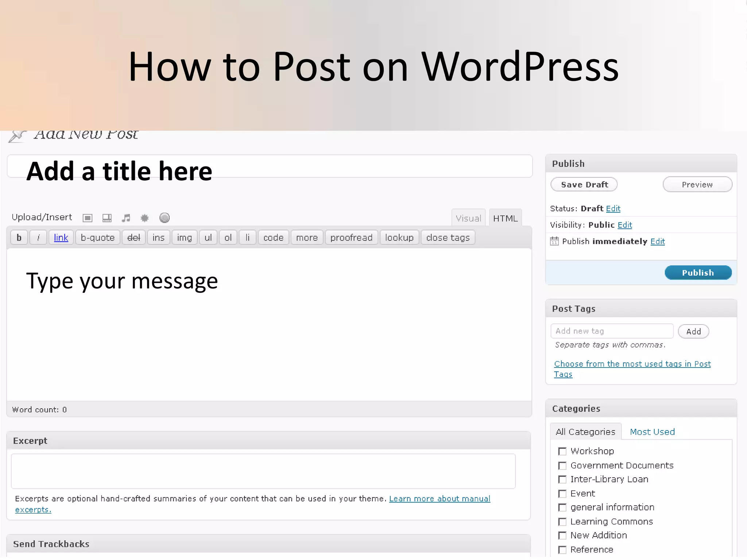Click the Add Media starburst icon
The width and height of the screenshot is (747, 560).
[x=145, y=218]
